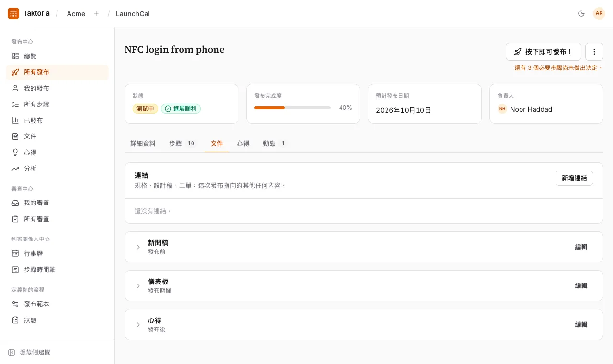Click 編輯 for the 新聞稿 row
The image size is (613, 364).
(x=581, y=247)
